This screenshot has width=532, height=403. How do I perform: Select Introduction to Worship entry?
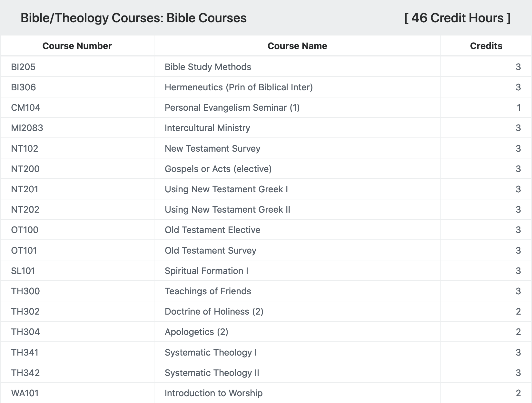(x=213, y=393)
